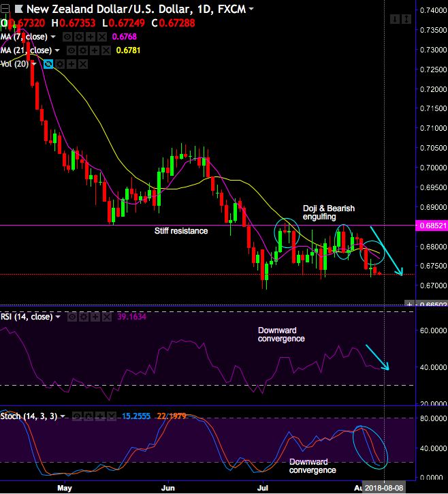Click the low price L 0.67249
The width and height of the screenshot is (448, 494).
pyautogui.click(x=124, y=23)
